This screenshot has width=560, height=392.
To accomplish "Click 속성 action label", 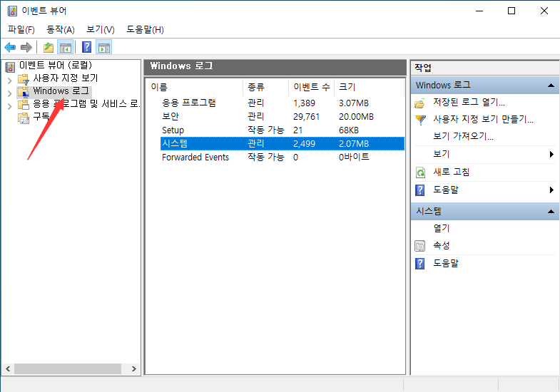I will coord(442,245).
